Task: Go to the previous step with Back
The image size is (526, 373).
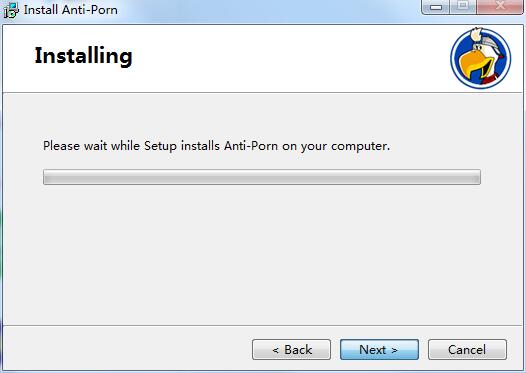Action: coord(292,350)
